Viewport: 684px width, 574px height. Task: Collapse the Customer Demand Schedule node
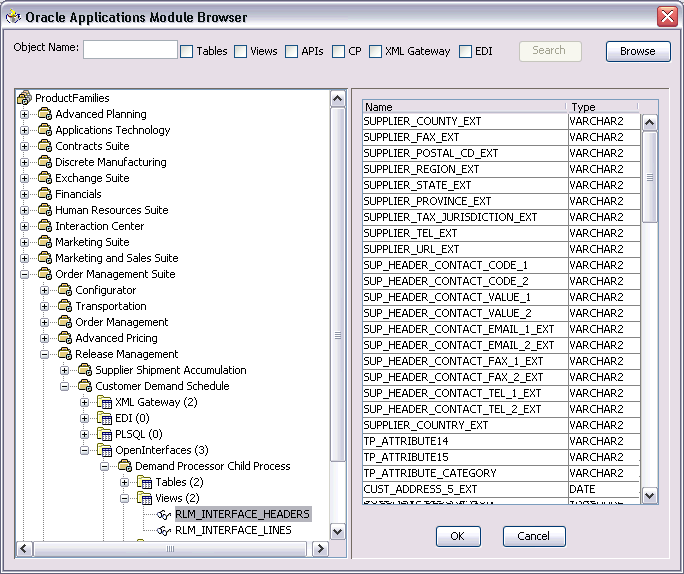pos(65,386)
